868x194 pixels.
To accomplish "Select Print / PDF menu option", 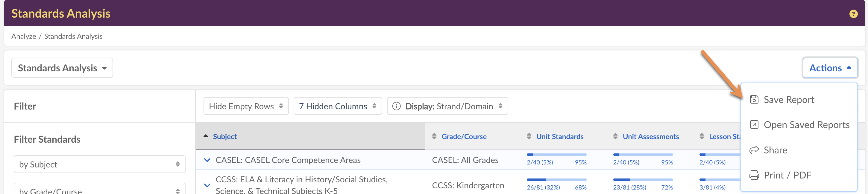I will pyautogui.click(x=787, y=175).
